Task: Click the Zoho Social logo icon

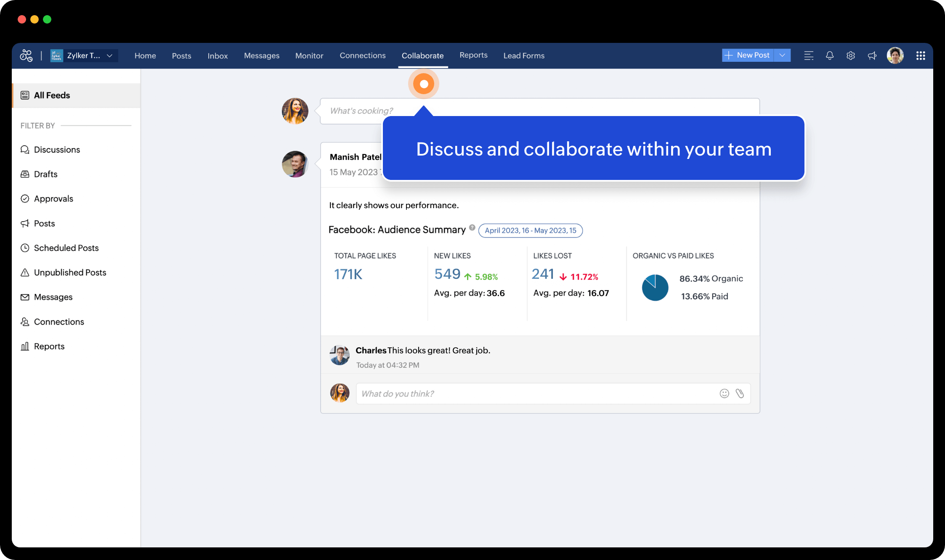Action: [x=26, y=55]
